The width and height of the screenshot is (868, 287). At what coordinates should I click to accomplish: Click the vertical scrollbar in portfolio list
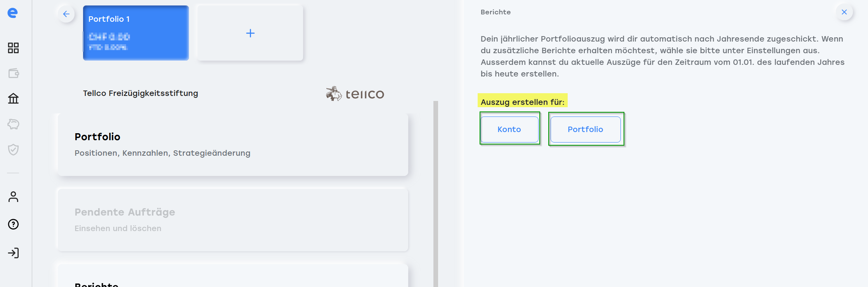point(435,194)
